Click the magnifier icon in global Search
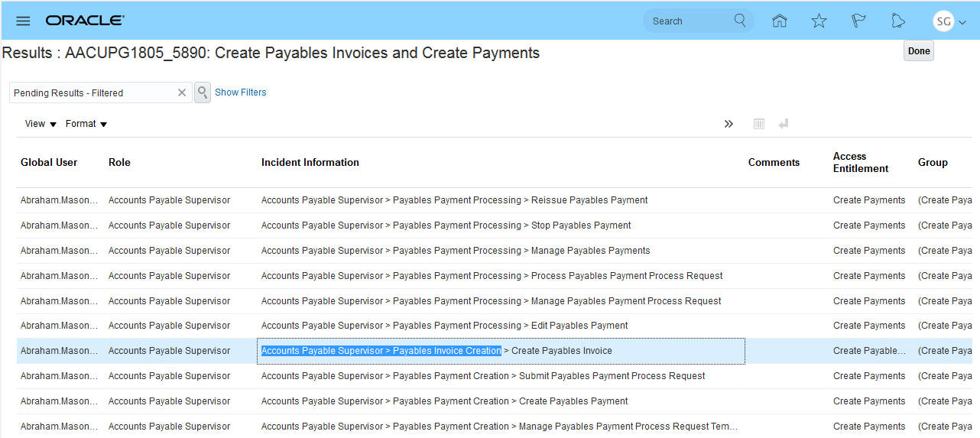The height and width of the screenshot is (438, 980). click(739, 21)
